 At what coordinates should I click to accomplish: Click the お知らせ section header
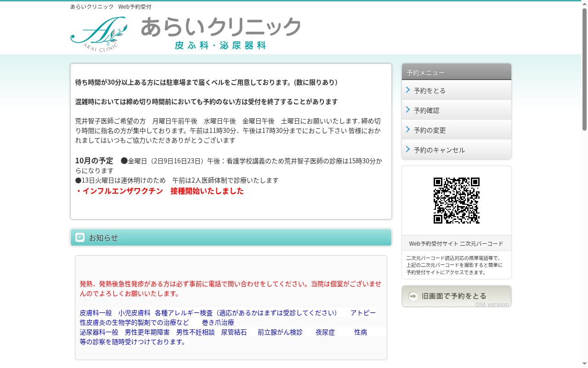pos(231,237)
